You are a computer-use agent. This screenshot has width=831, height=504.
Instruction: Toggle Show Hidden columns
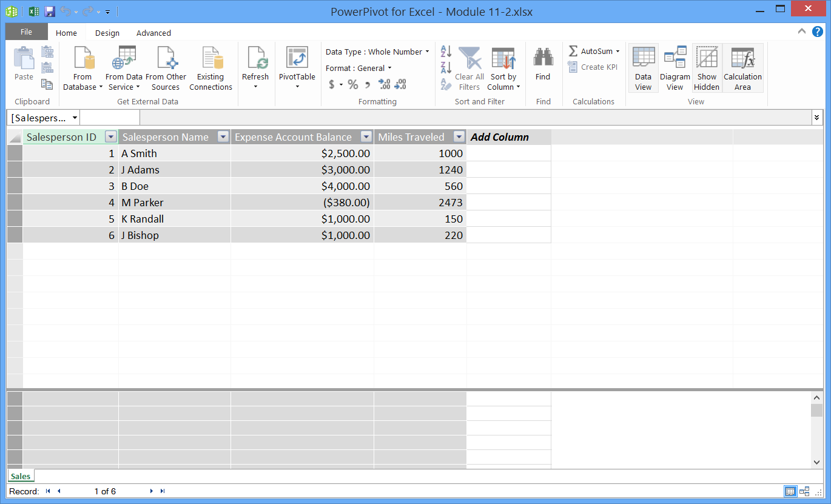tap(707, 67)
